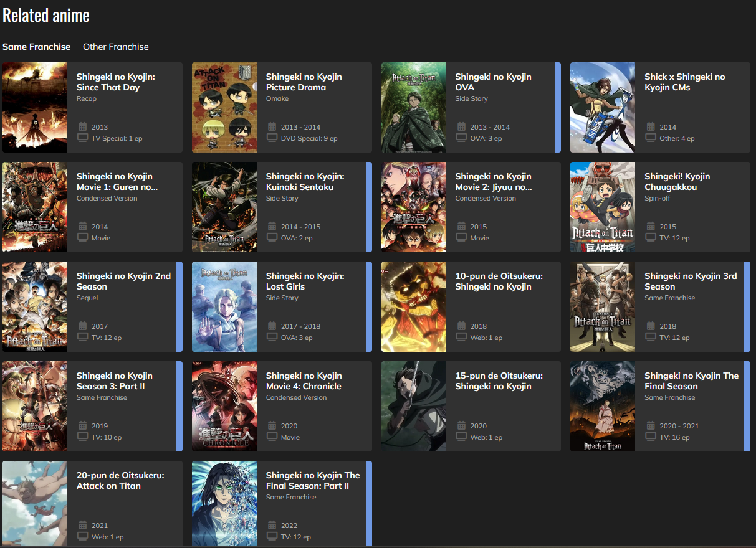
Task: Click title Shingeki no Kyojin The Final Season
Action: [691, 381]
